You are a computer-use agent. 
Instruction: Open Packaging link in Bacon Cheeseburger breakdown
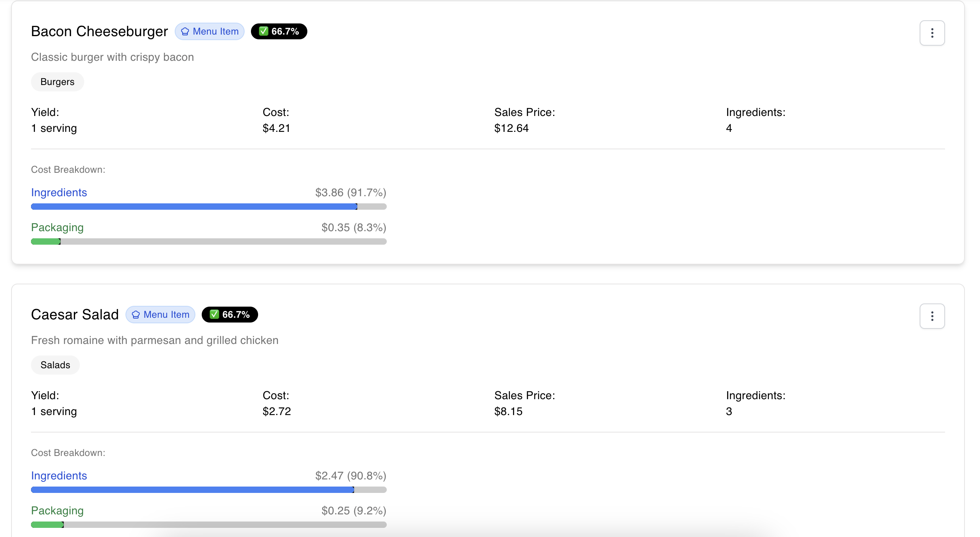click(x=57, y=228)
